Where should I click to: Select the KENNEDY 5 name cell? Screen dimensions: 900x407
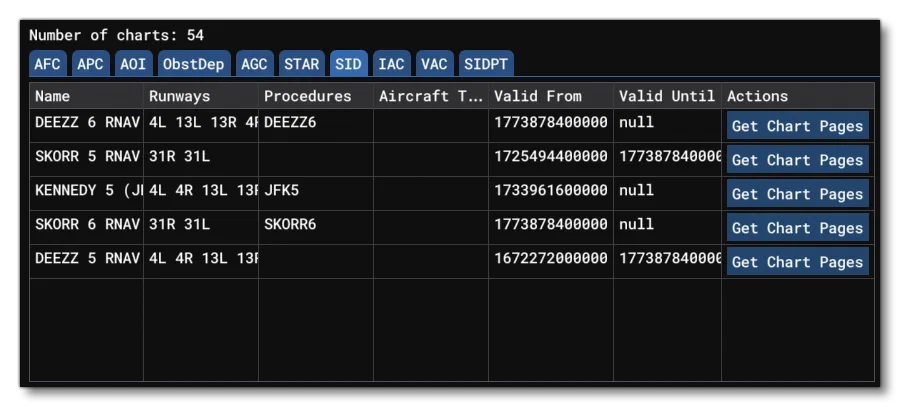pos(86,193)
